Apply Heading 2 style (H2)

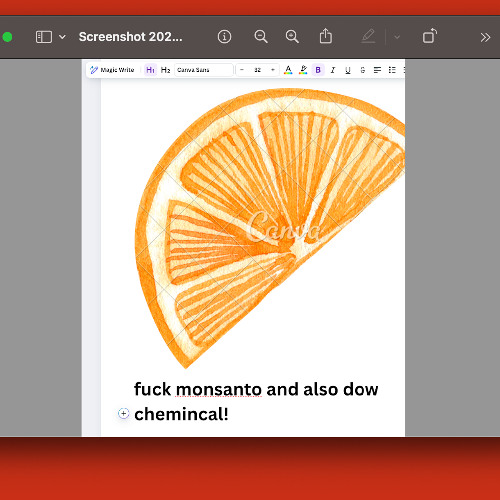tap(165, 70)
